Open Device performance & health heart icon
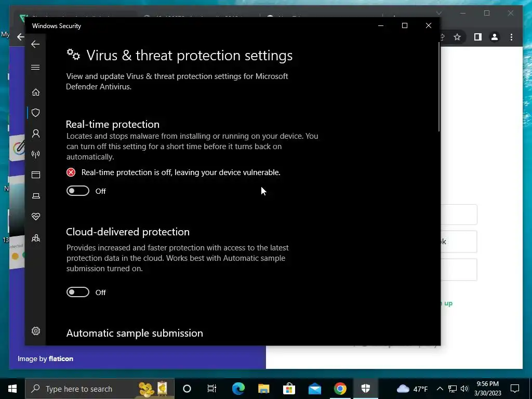This screenshot has height=399, width=532. pyautogui.click(x=36, y=217)
